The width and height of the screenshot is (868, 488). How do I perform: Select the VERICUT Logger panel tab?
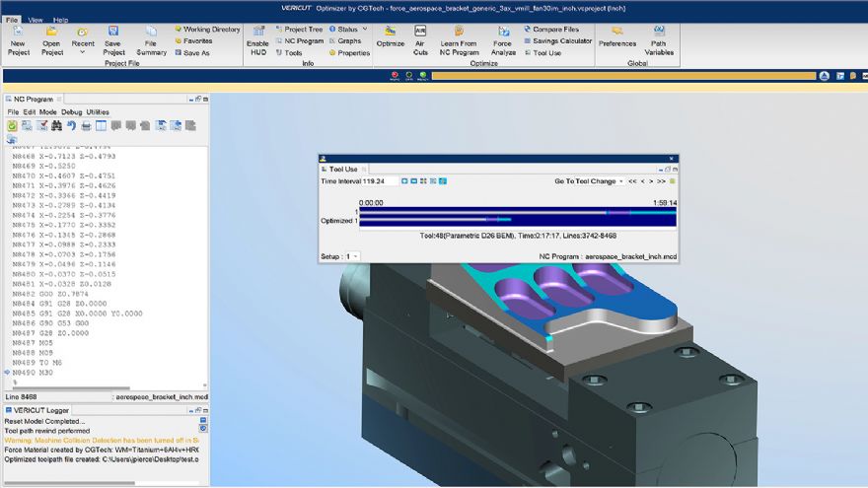tap(37, 410)
